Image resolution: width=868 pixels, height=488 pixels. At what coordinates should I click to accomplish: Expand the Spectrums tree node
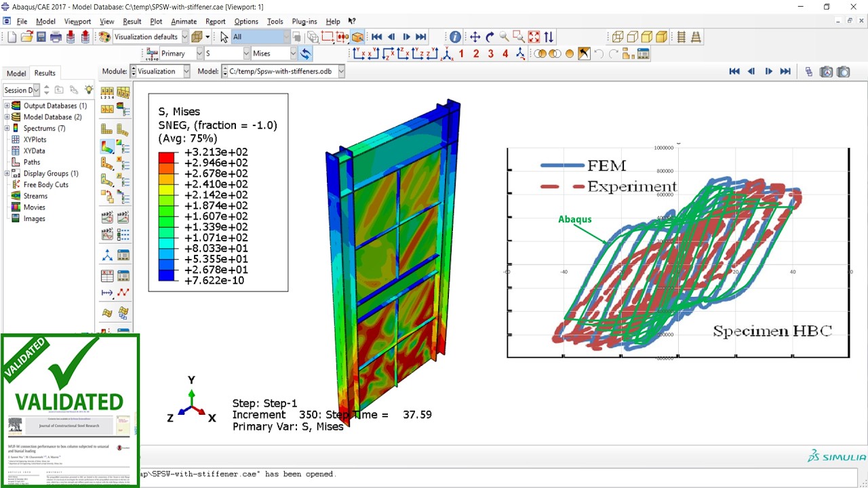7,128
